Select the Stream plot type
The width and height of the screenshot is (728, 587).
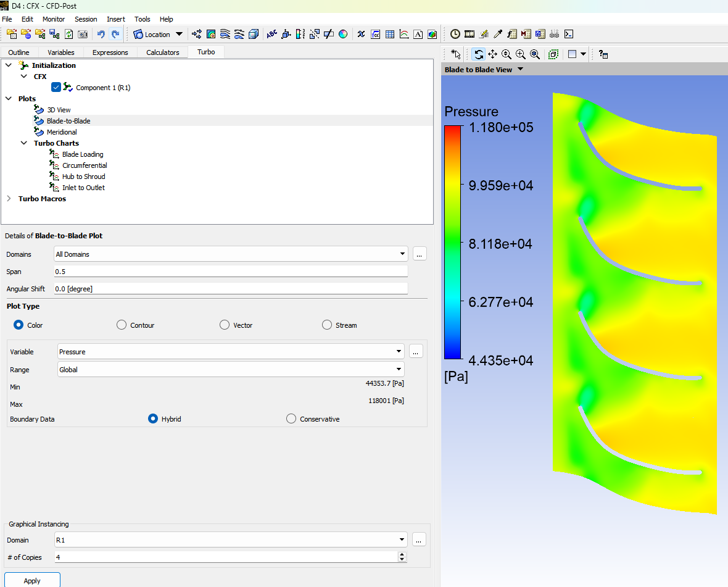[327, 325]
